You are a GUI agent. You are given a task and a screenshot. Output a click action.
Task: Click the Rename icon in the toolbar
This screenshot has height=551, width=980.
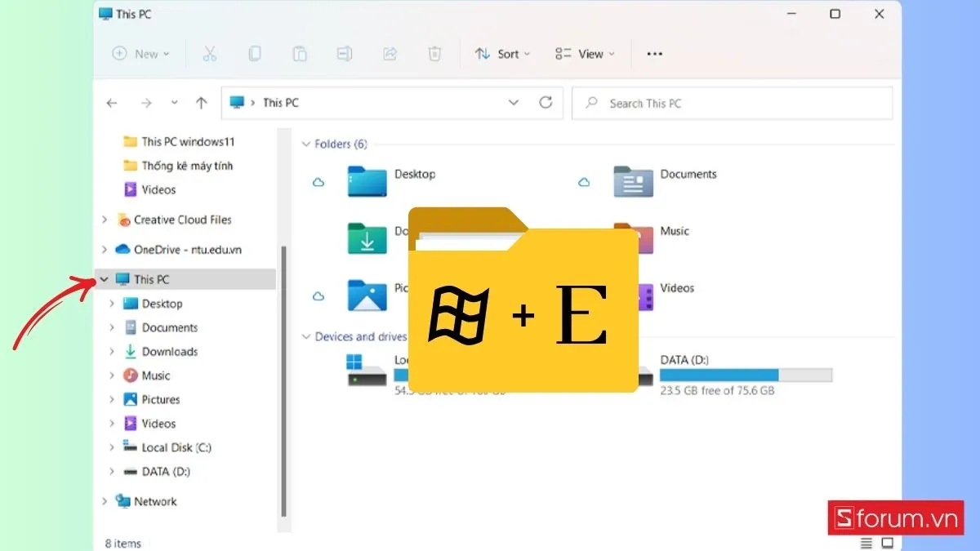345,53
